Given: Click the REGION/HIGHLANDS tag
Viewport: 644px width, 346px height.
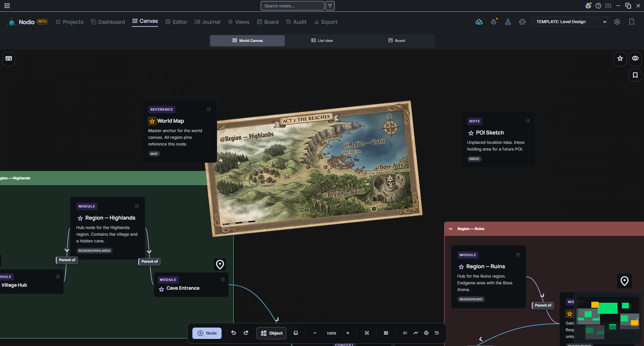Looking at the screenshot, I should click(x=94, y=251).
